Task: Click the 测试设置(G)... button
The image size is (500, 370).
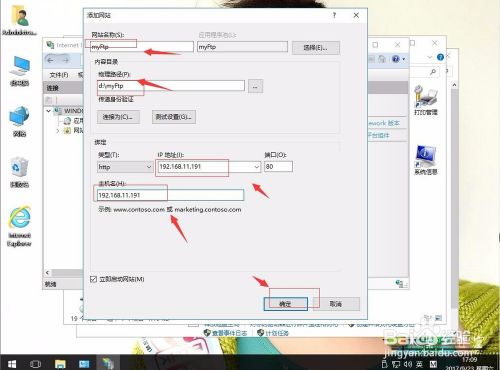Action: [x=174, y=117]
